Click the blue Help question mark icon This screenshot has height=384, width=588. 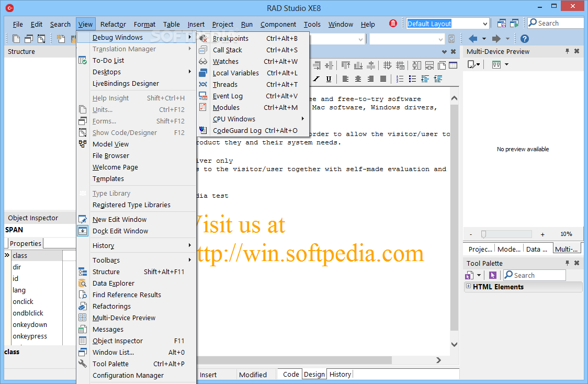pyautogui.click(x=525, y=39)
